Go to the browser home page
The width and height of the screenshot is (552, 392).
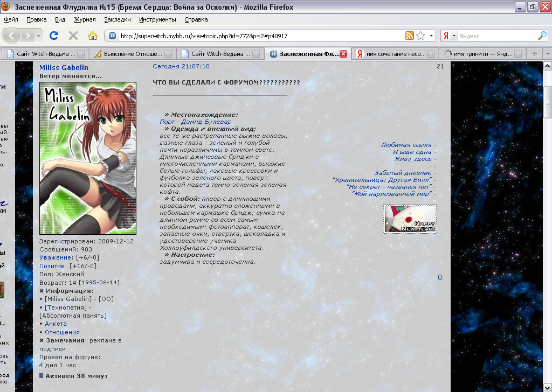(x=93, y=36)
